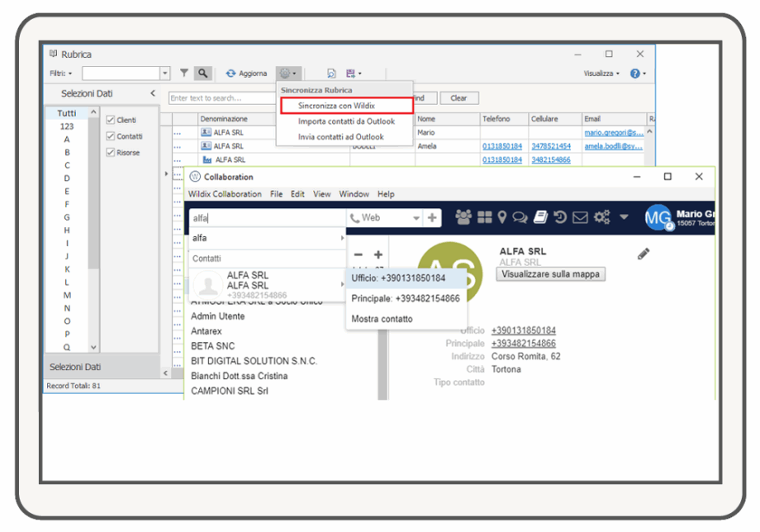Viewport: 760px width, 532px height.
Task: Click the mario.gregori email link
Action: [x=614, y=132]
